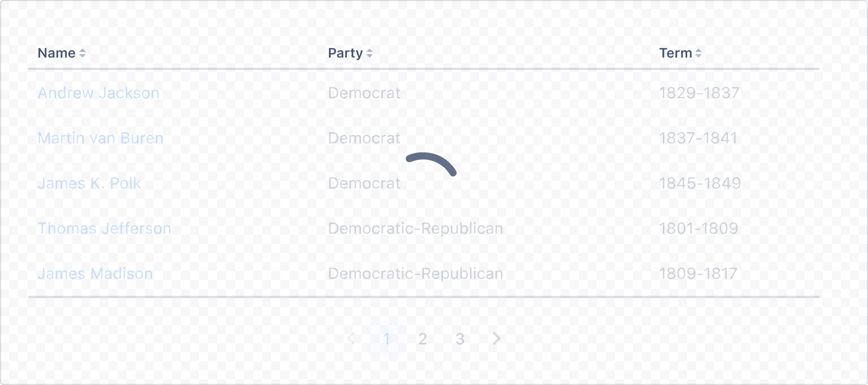Click the next page chevron arrow
The width and height of the screenshot is (868, 385).
click(496, 339)
